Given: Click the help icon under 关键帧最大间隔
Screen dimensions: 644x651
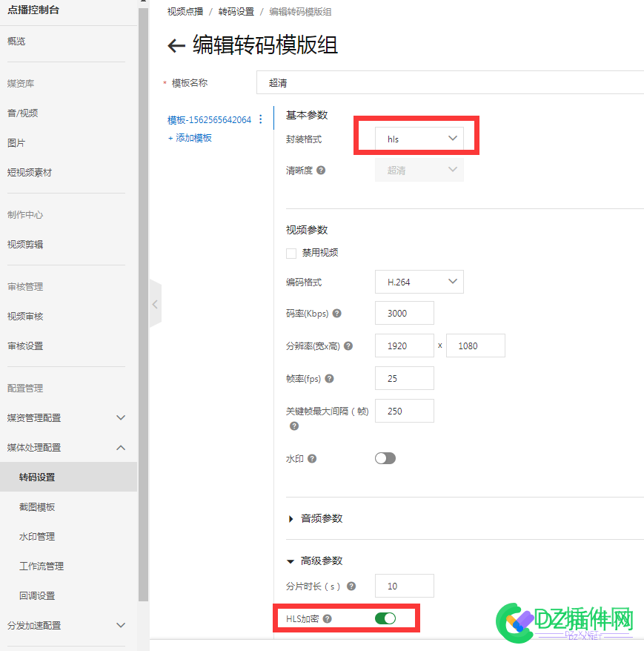Looking at the screenshot, I should coord(294,426).
